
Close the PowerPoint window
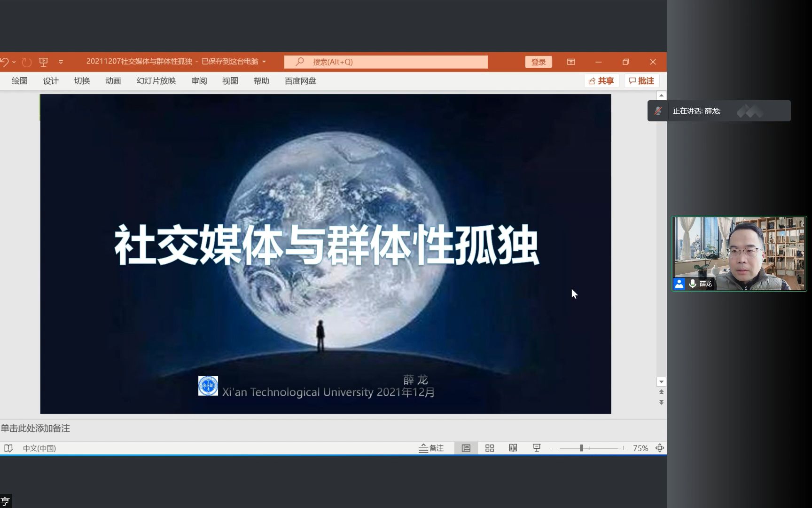point(653,62)
